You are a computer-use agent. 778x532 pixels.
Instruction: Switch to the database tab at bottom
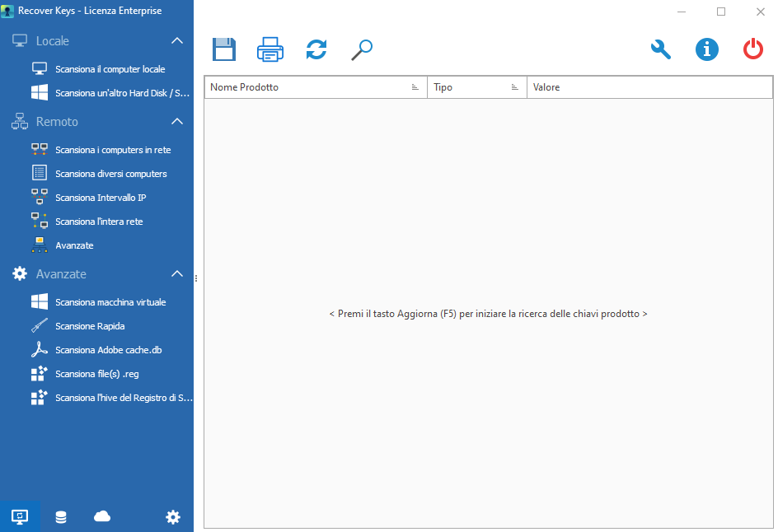(60, 516)
